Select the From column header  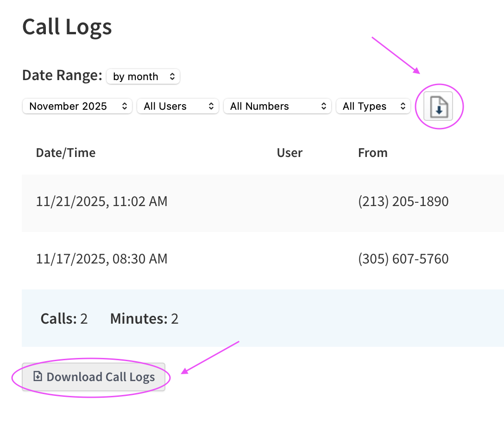pos(372,153)
